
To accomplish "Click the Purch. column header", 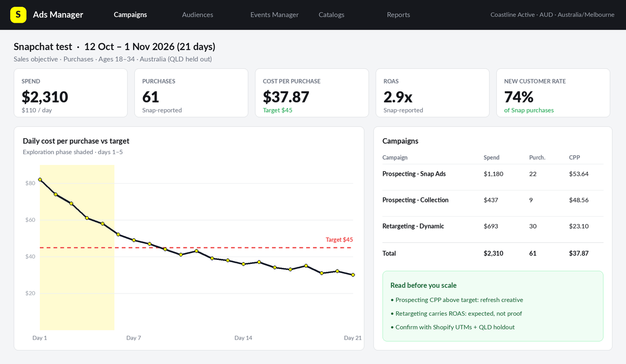I will coord(537,157).
